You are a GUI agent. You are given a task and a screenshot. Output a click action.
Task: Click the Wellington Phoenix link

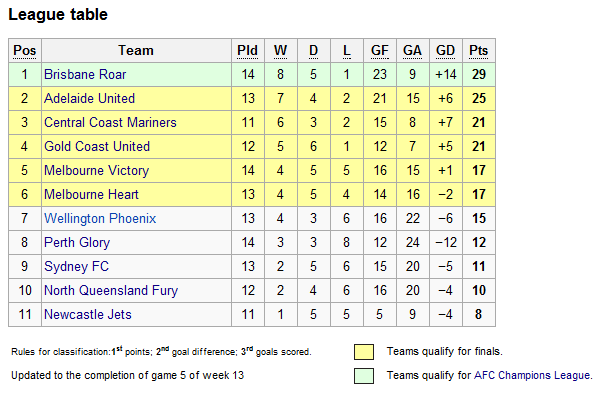100,218
